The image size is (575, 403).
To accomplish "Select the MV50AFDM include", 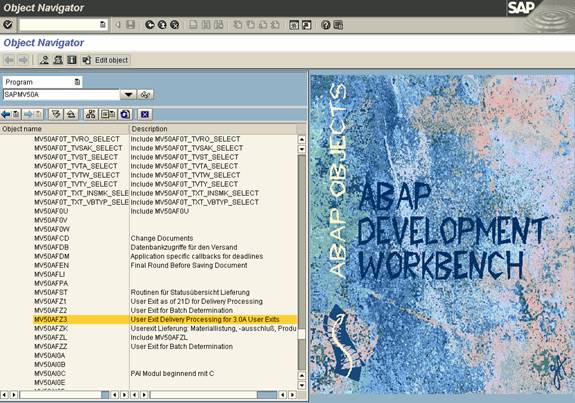I will pyautogui.click(x=52, y=256).
